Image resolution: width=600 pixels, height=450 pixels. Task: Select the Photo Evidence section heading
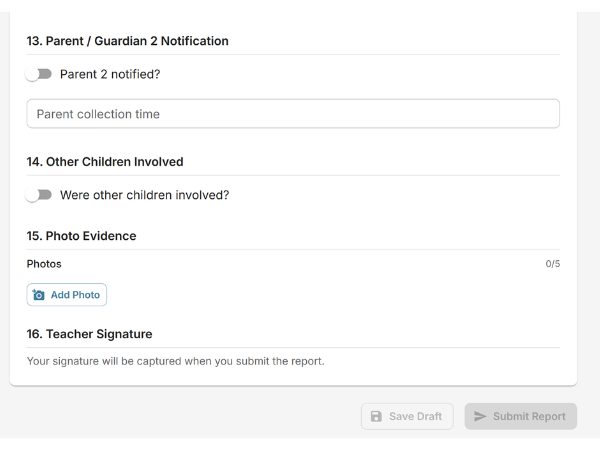pyautogui.click(x=91, y=236)
